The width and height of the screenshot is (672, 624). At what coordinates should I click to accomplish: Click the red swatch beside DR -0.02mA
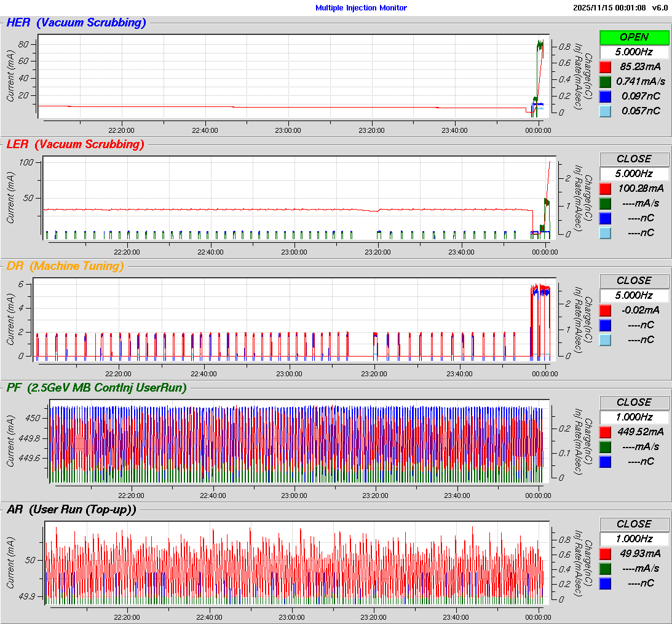(606, 310)
